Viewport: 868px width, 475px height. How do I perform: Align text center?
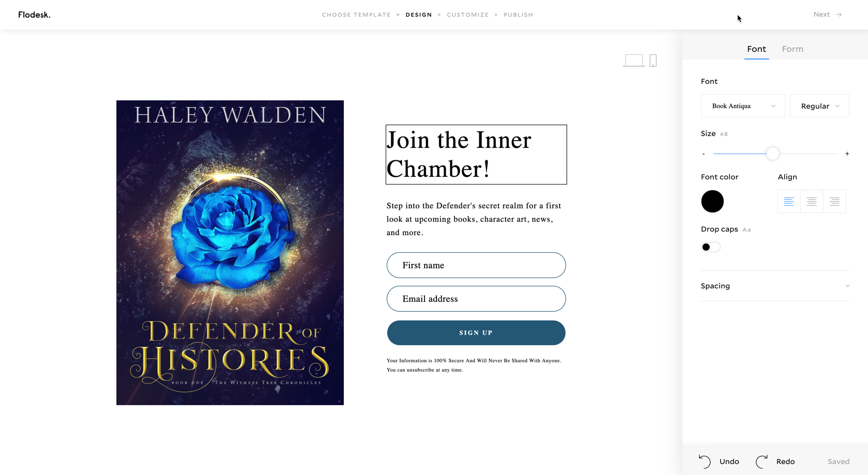pyautogui.click(x=812, y=202)
